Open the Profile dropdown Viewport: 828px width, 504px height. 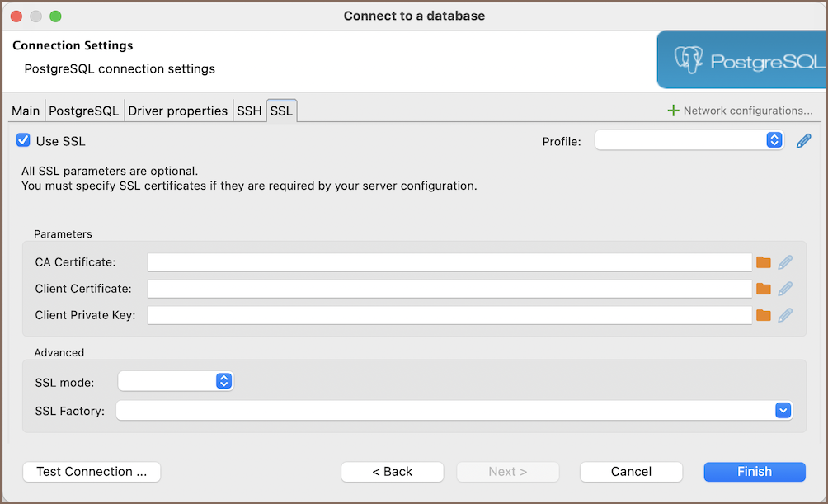click(x=689, y=140)
